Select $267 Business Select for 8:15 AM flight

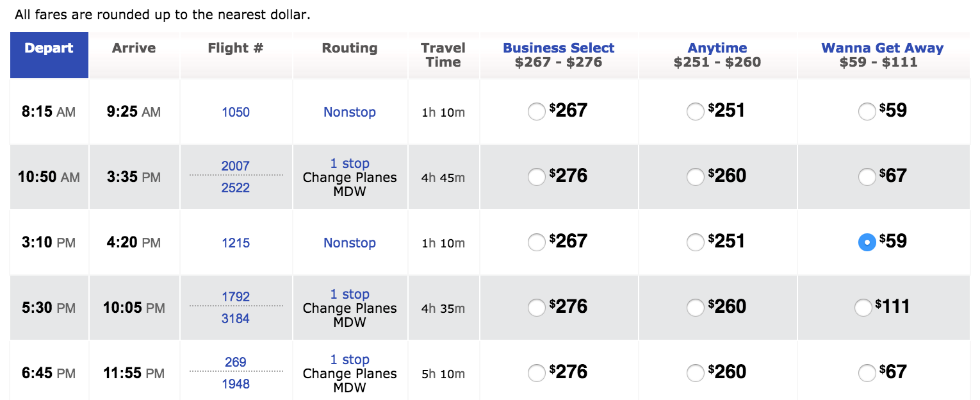tap(536, 112)
